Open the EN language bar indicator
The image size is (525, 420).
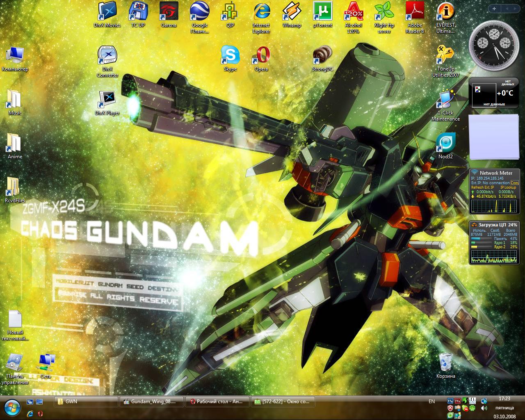(432, 402)
